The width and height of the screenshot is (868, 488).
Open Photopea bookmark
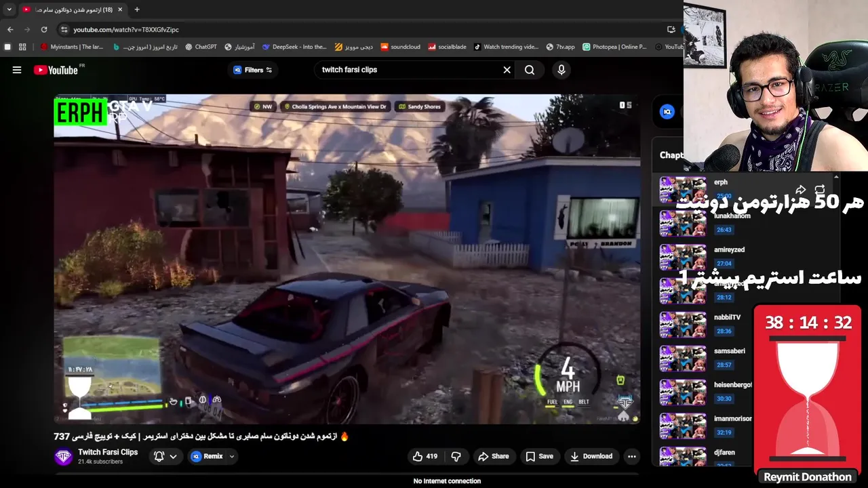(x=614, y=47)
